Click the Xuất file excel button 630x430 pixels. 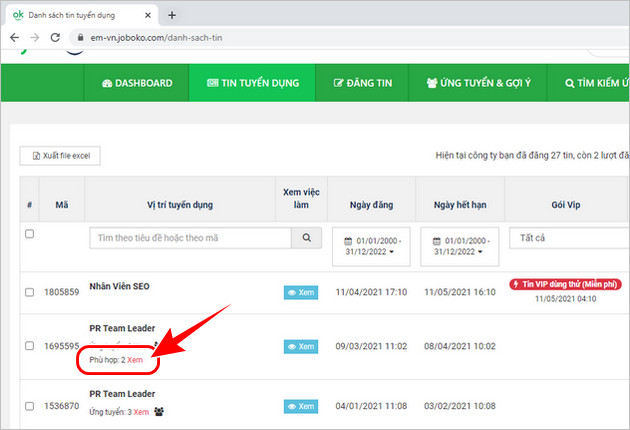(x=60, y=156)
